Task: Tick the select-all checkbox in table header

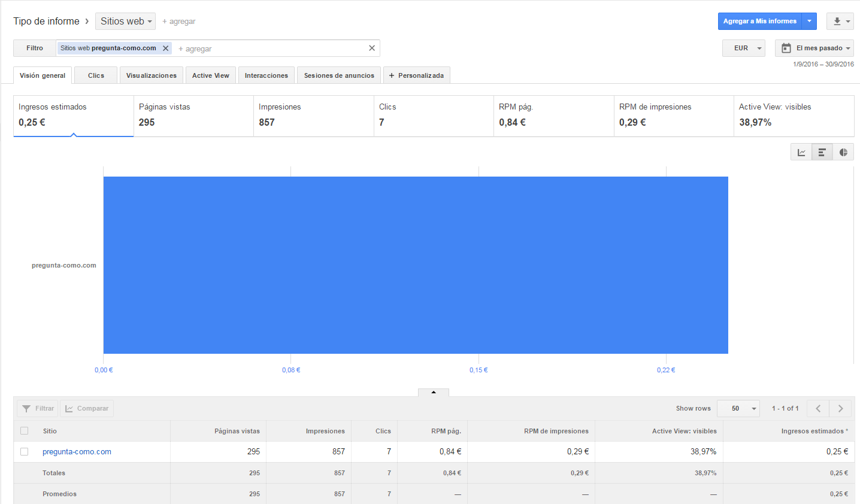Action: coord(25,430)
